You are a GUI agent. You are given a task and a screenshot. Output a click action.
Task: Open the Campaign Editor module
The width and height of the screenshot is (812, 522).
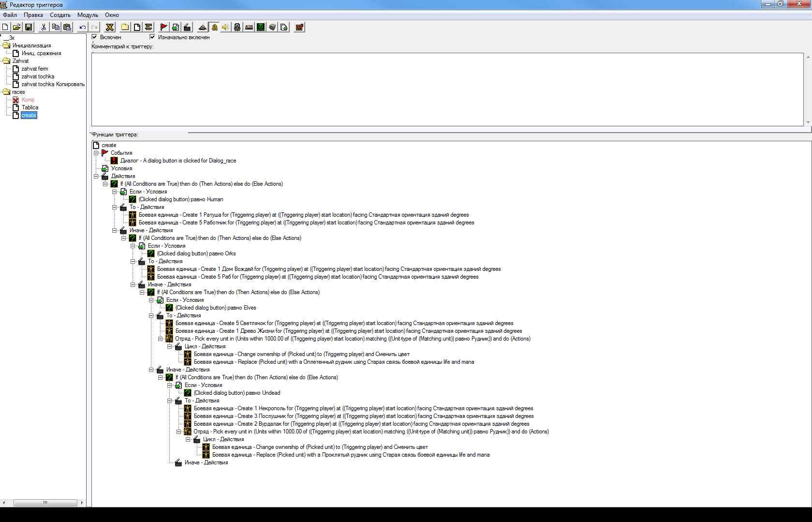tap(249, 27)
